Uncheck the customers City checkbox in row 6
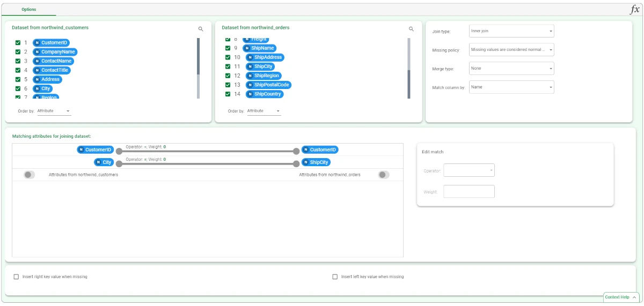Screen dimensions: 644x306 18,88
